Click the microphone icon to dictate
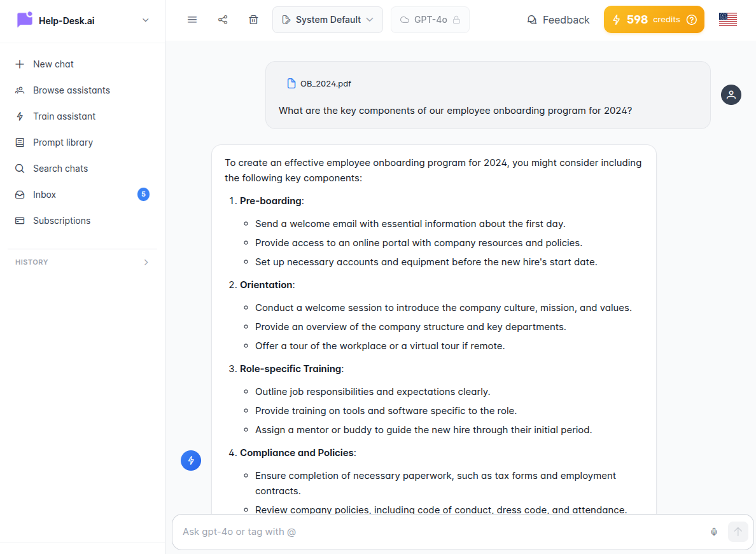 coord(713,532)
